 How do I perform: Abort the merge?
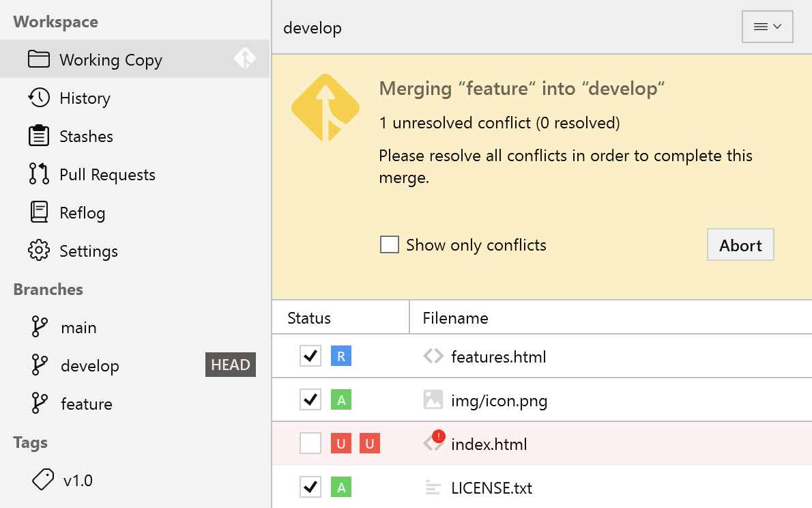click(x=740, y=245)
